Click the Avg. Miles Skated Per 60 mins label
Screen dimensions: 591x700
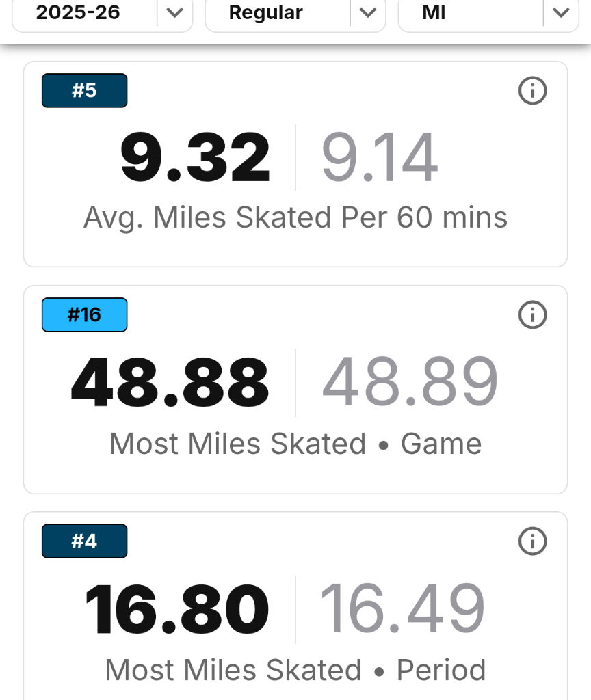pos(295,217)
